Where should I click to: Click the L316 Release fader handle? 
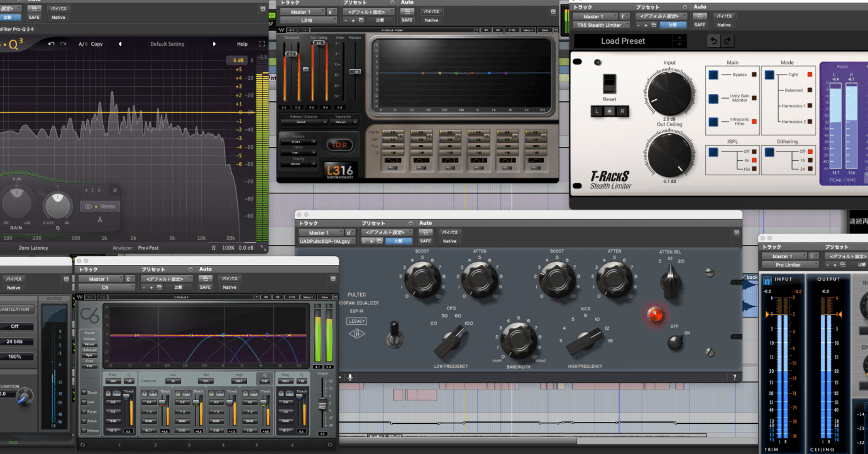(x=355, y=72)
